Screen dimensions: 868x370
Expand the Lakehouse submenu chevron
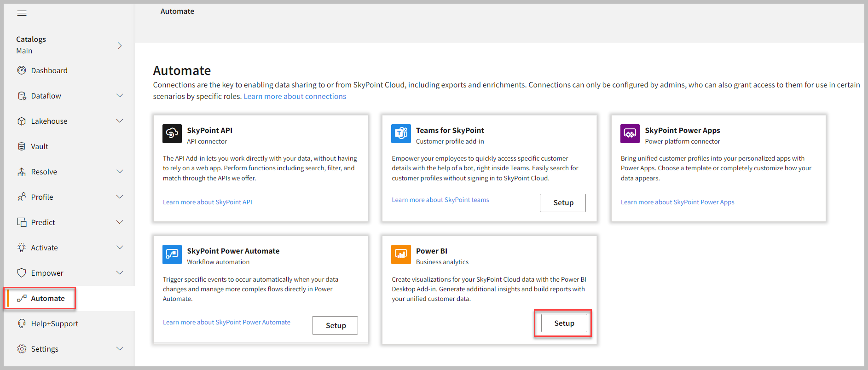click(120, 121)
